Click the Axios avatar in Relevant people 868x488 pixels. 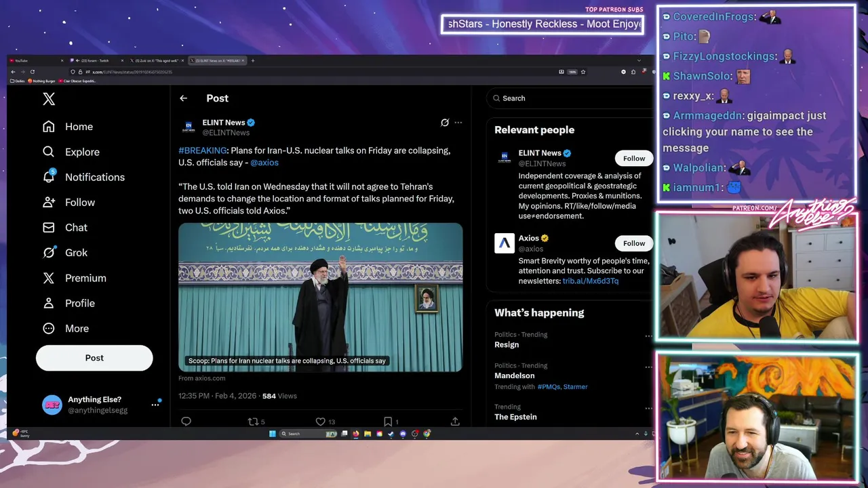point(505,243)
